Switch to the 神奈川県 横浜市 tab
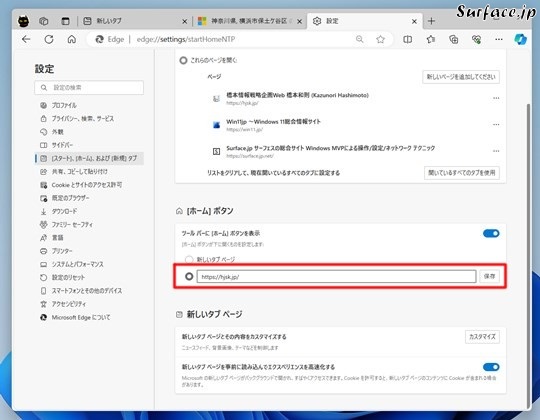540x420 pixels. pyautogui.click(x=250, y=21)
